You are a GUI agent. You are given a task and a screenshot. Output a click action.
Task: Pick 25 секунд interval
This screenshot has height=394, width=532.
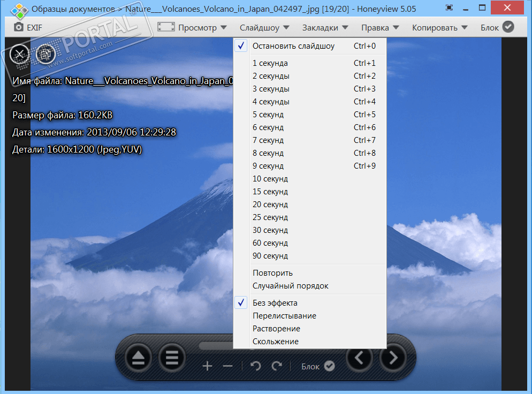click(x=310, y=217)
